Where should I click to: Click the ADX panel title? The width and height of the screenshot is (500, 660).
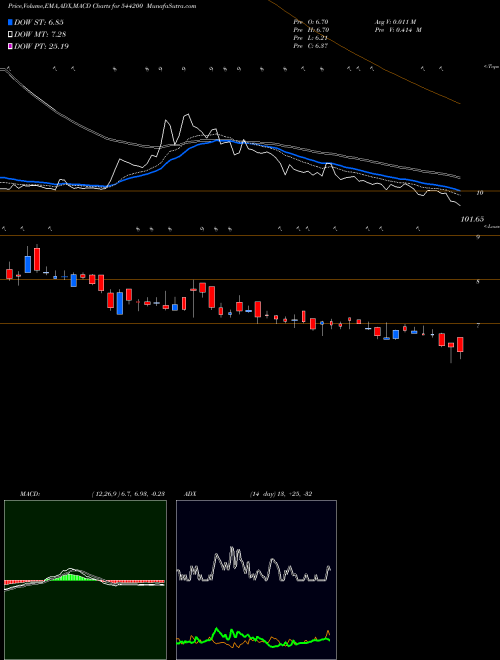[190, 494]
